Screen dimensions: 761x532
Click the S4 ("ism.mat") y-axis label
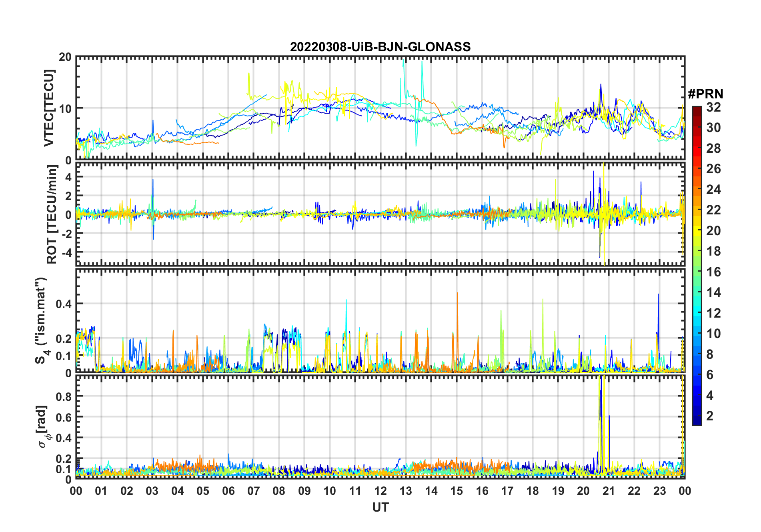(42, 321)
